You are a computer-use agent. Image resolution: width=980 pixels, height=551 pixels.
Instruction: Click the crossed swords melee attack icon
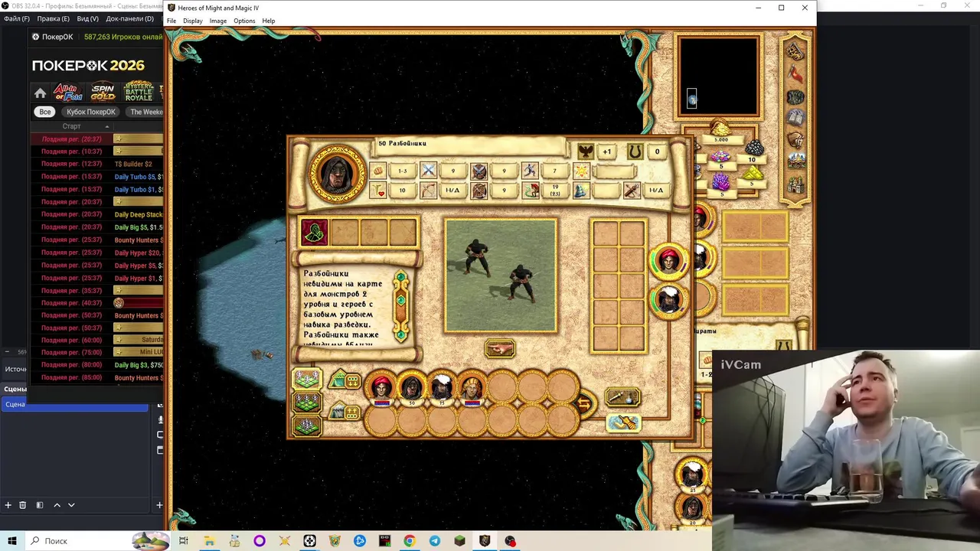click(x=428, y=171)
